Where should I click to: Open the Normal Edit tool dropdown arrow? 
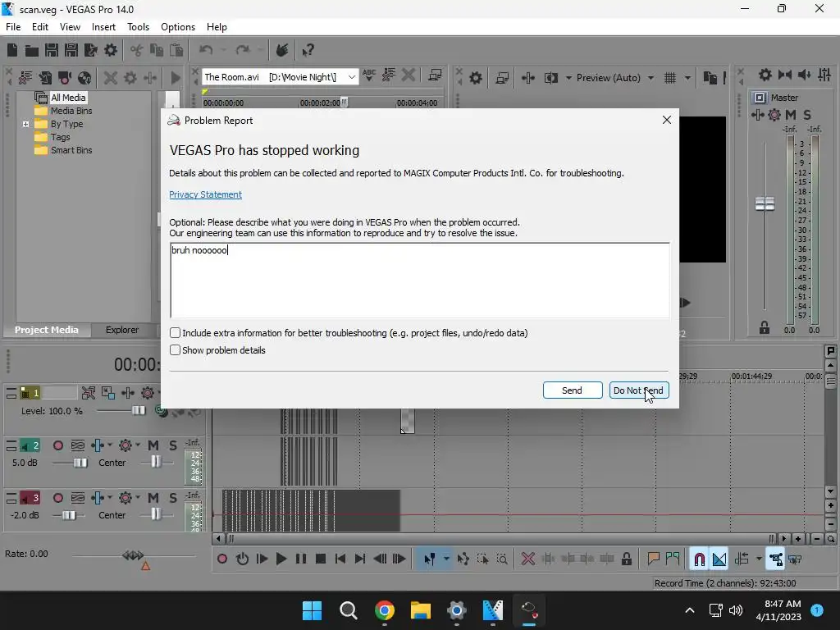point(446,559)
